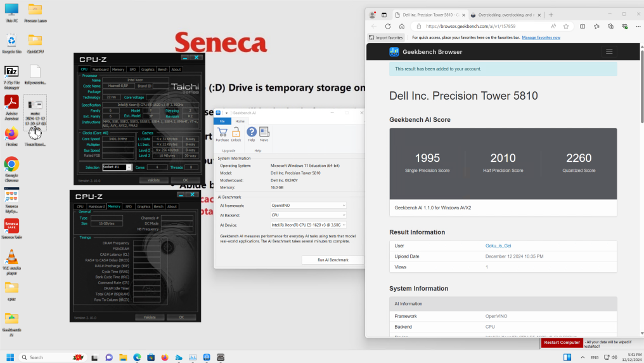Viewport: 644px width, 363px height.
Task: Open Edge split screen icon
Action: coord(583,26)
